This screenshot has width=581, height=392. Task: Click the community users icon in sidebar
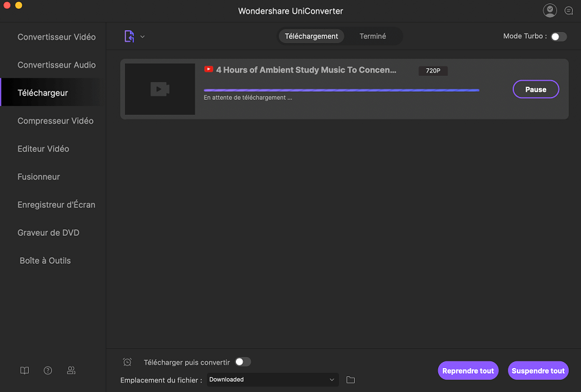click(x=71, y=370)
